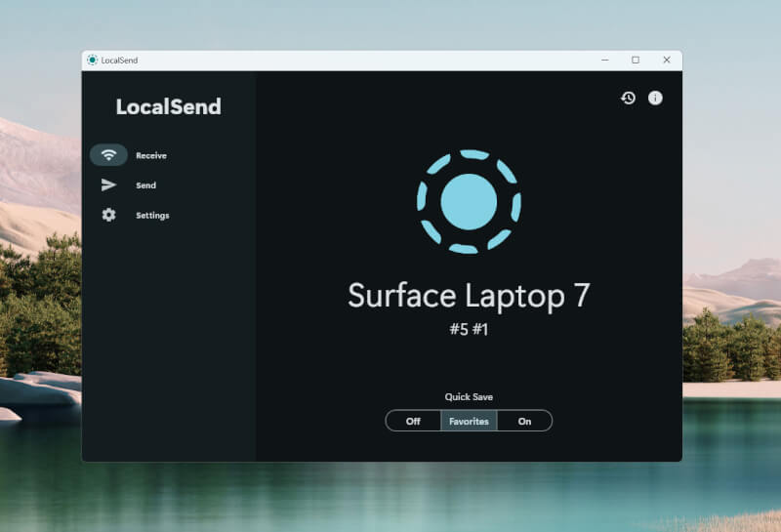
Task: Click the #5 #1 device identifier
Action: tap(469, 329)
